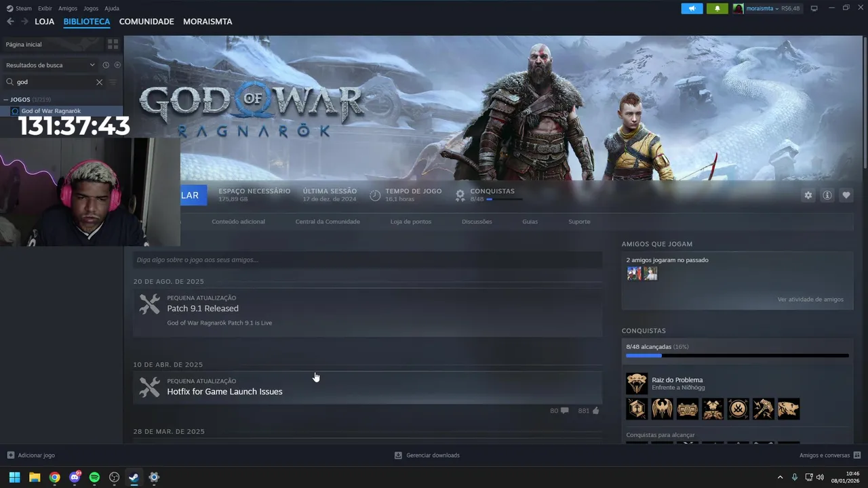Screen dimensions: 868x488
Task: Click Página inicial button
Action: pos(52,44)
